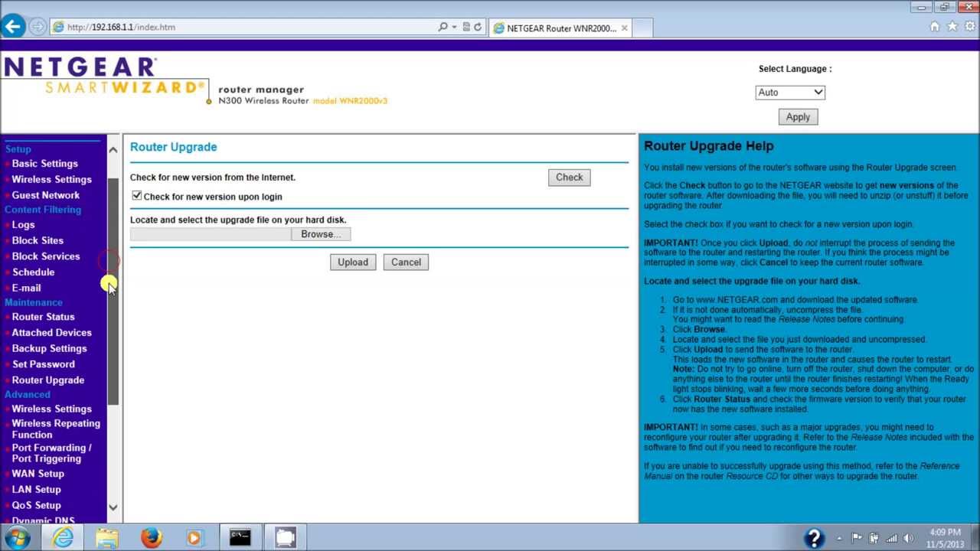The image size is (980, 551).
Task: Open the Select Language Auto dropdown
Action: click(790, 92)
